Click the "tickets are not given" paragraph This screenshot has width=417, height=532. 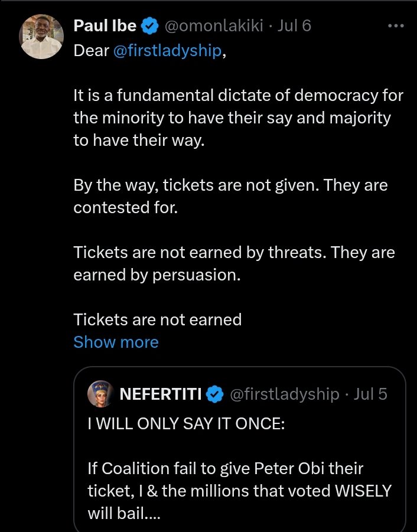[x=230, y=196]
